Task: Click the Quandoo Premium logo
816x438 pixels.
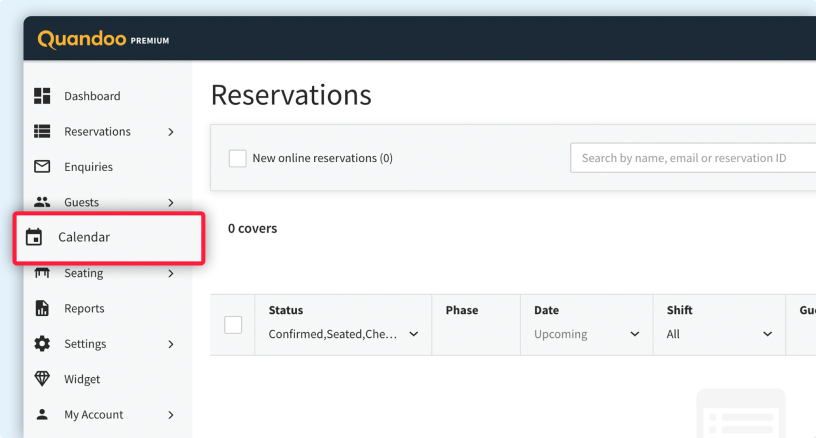Action: coord(103,39)
